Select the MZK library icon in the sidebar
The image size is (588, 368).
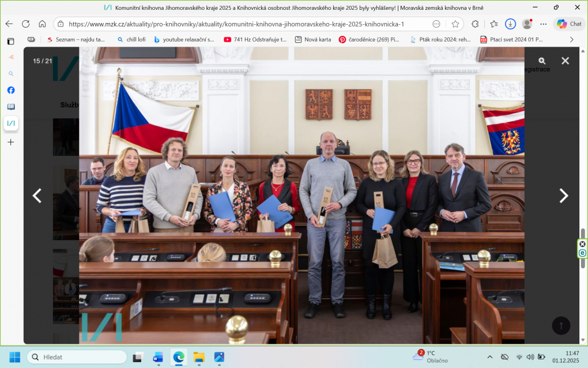(x=10, y=123)
